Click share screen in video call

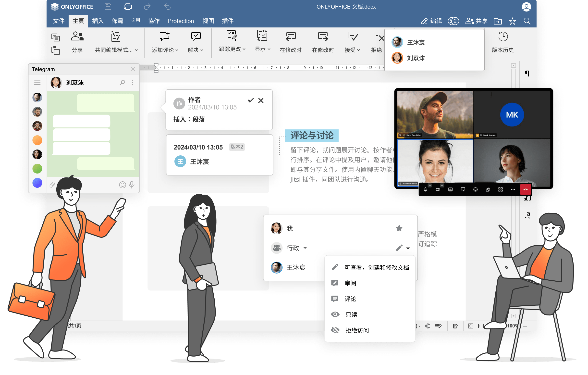click(451, 189)
